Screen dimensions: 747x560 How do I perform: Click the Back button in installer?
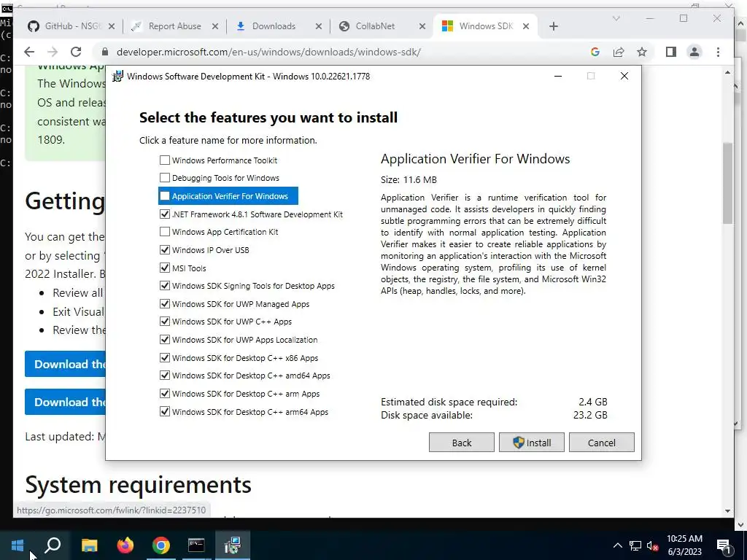point(461,443)
